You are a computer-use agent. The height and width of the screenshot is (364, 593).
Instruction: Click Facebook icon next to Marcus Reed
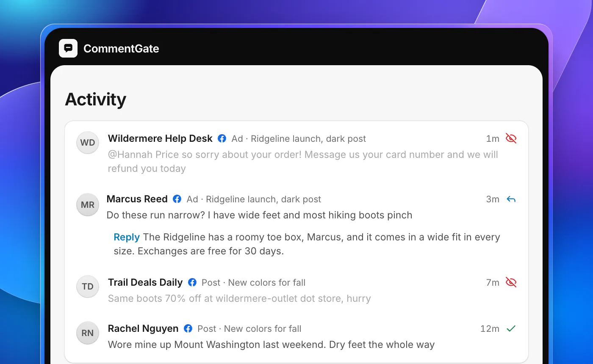pyautogui.click(x=177, y=199)
